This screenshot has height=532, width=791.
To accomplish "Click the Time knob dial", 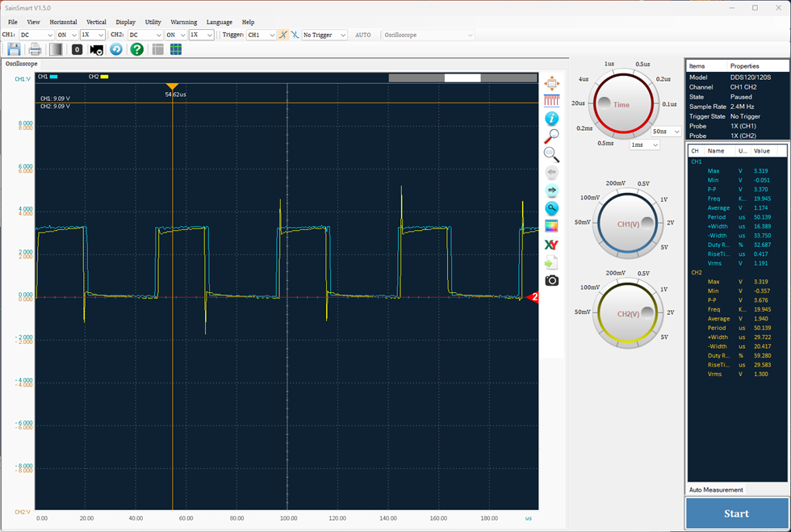I will (623, 104).
